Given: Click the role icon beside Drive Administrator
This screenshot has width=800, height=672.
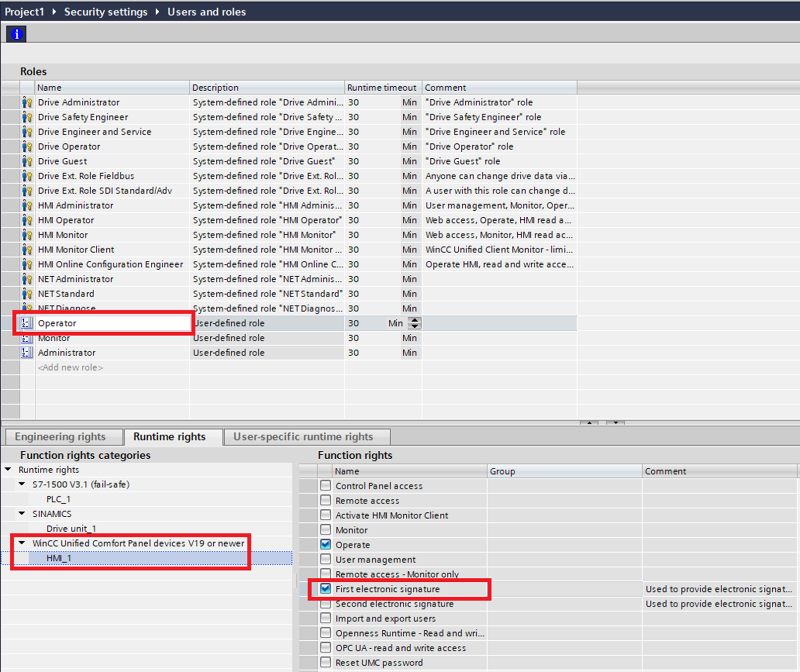Looking at the screenshot, I should coord(27,103).
